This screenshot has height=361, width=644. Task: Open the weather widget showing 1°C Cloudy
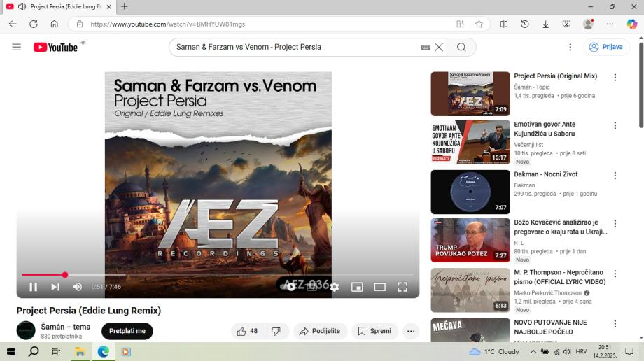tap(494, 351)
